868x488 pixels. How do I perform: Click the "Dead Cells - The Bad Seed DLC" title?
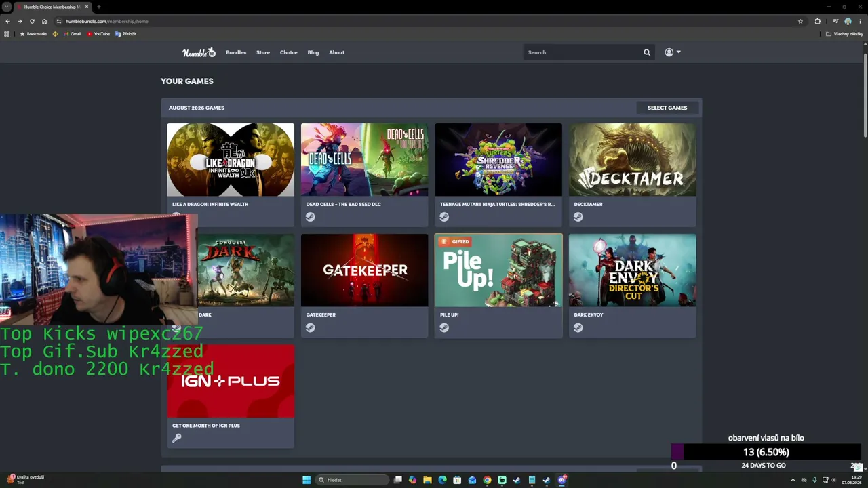click(344, 204)
